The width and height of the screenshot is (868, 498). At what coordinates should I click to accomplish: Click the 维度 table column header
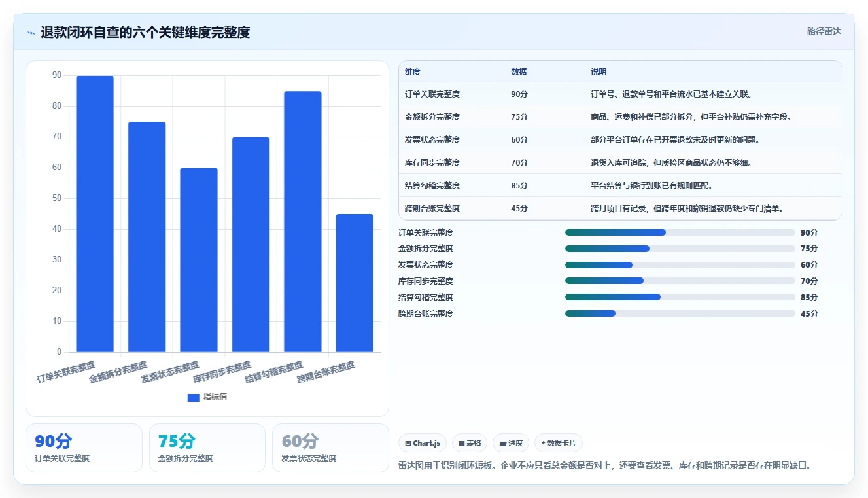(x=413, y=72)
